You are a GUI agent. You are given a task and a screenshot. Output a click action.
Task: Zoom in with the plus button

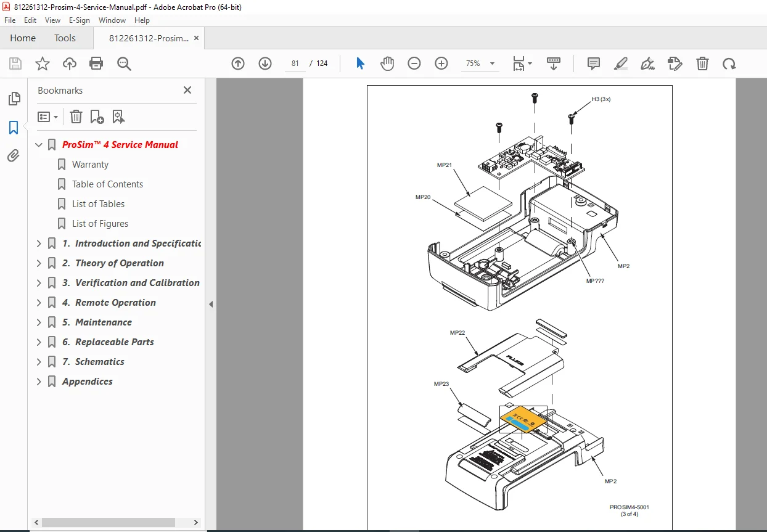pos(441,63)
